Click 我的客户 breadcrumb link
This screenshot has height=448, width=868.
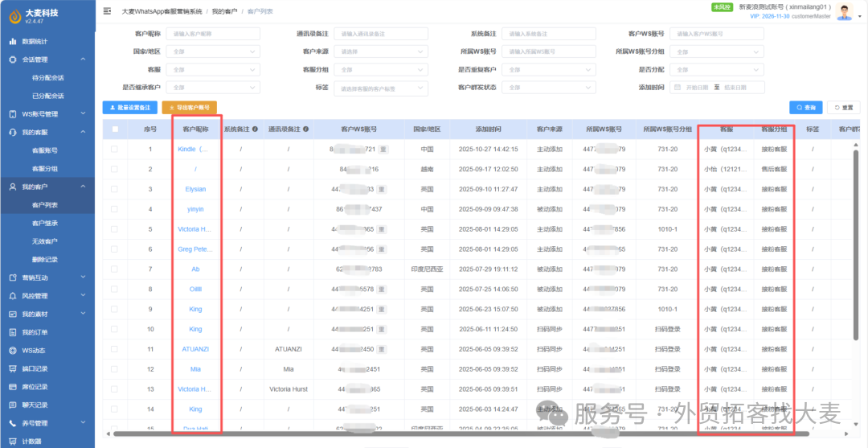(x=224, y=11)
